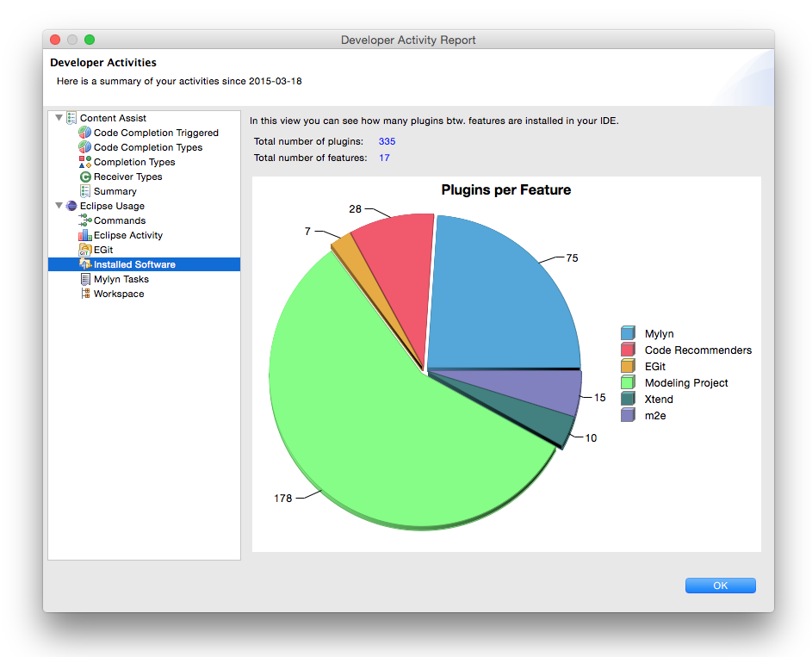The height and width of the screenshot is (657, 812).
Task: Collapse the Content Assist tree node
Action: click(59, 118)
